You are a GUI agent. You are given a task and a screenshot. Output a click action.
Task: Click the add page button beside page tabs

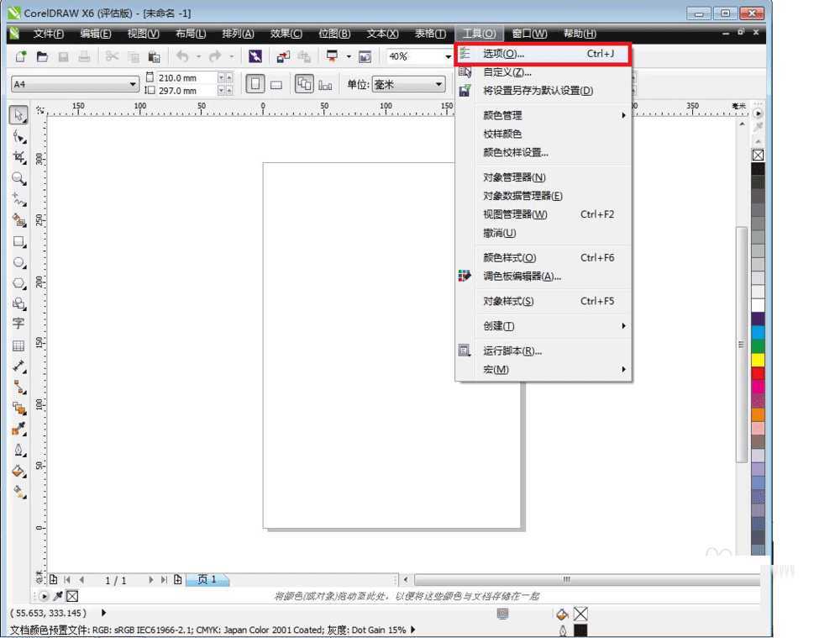pyautogui.click(x=177, y=580)
